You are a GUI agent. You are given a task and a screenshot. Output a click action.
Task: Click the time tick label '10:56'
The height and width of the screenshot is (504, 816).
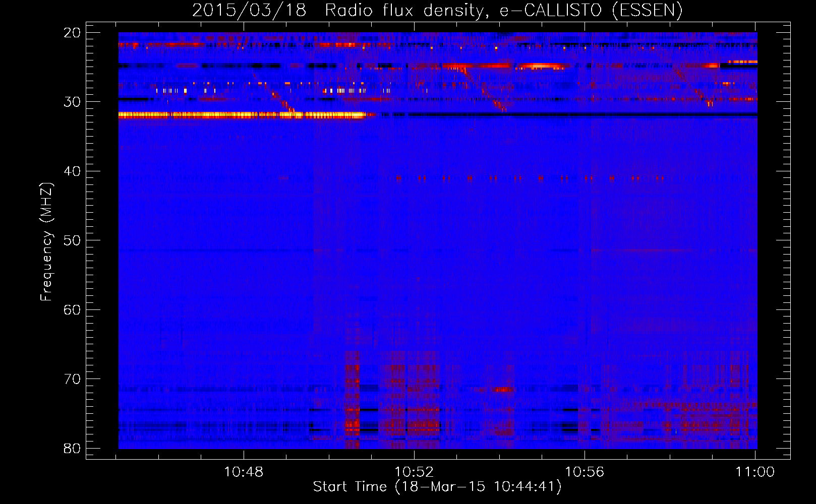click(585, 472)
